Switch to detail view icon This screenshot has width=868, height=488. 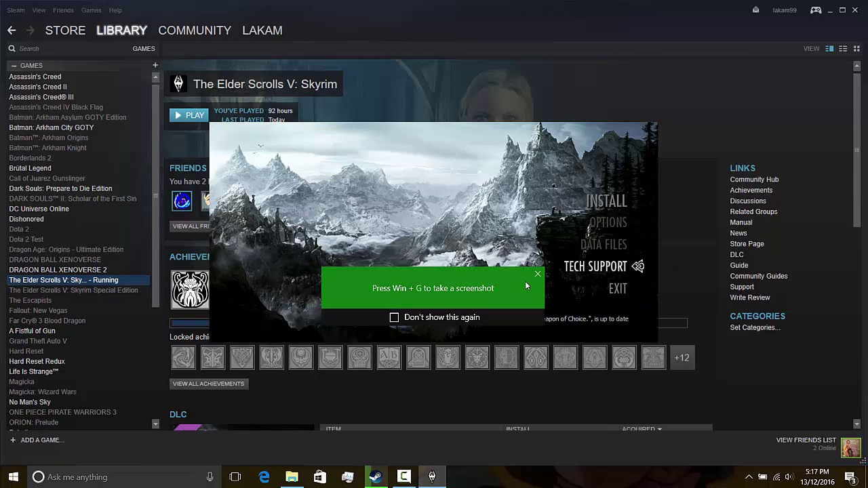coord(829,49)
